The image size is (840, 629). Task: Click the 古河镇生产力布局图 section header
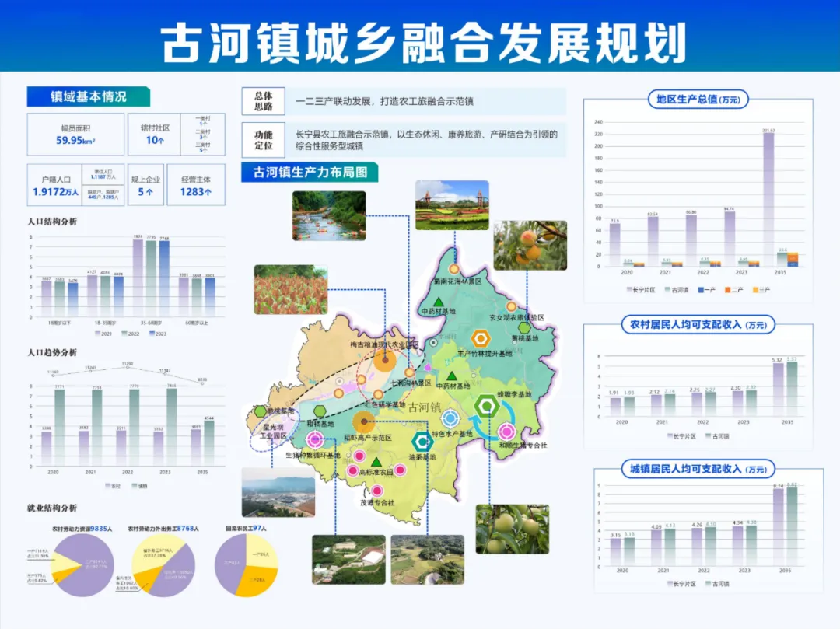[x=310, y=173]
